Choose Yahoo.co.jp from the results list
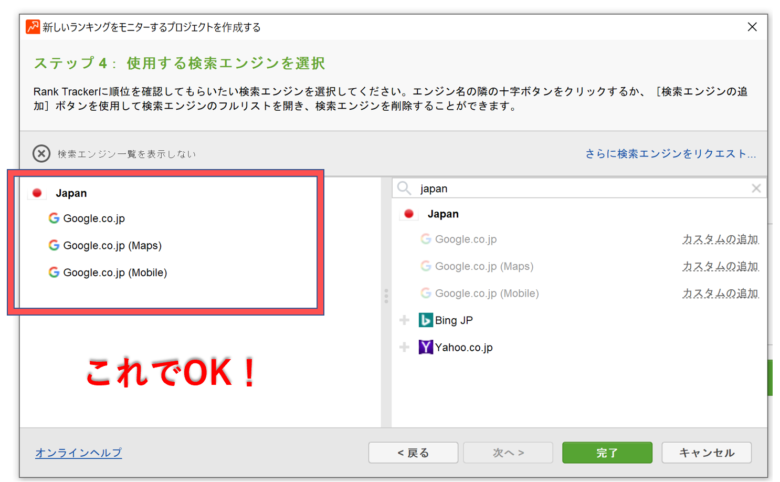Viewport: 780px width, 482px height. (x=464, y=347)
